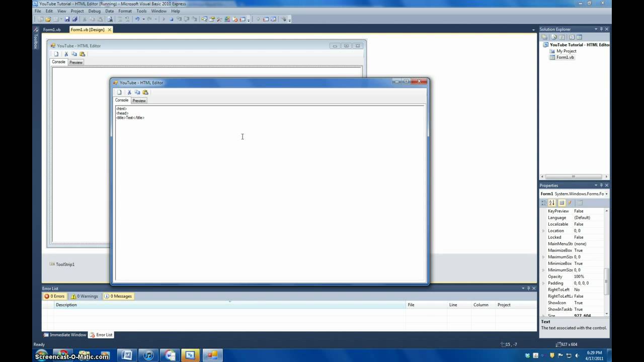Click Cut icon in designer form toolstrip
Image resolution: width=644 pixels, height=362 pixels.
pos(66,54)
